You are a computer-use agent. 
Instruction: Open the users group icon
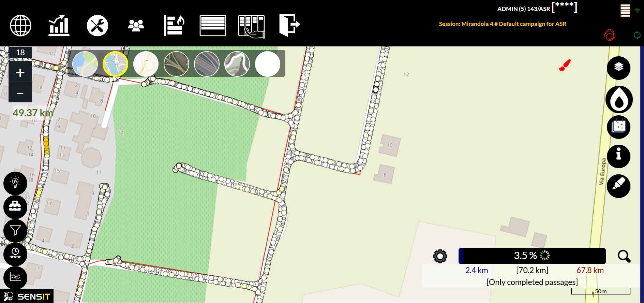[x=136, y=26]
